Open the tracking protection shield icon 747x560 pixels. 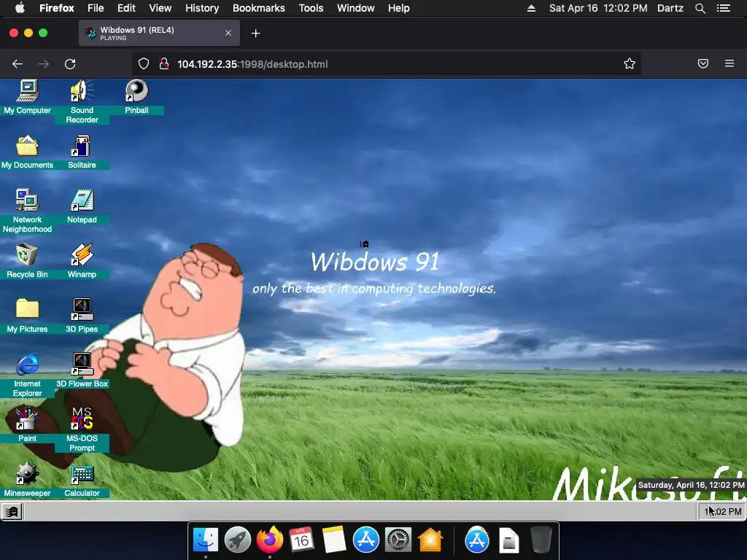coord(144,64)
